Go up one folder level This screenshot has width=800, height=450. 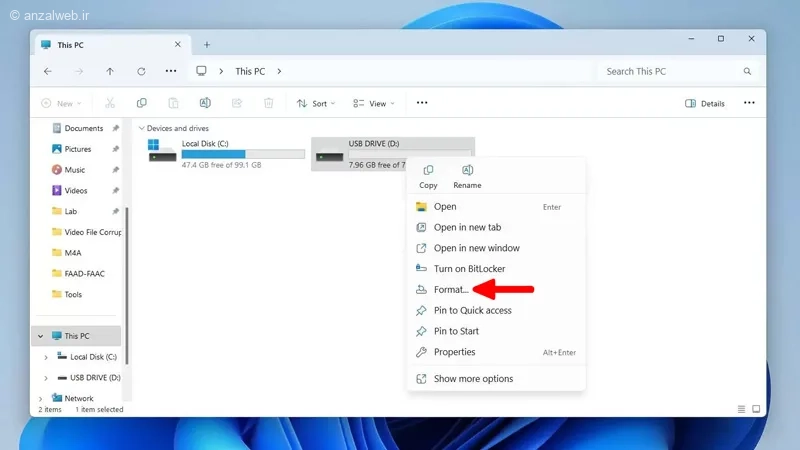[110, 71]
